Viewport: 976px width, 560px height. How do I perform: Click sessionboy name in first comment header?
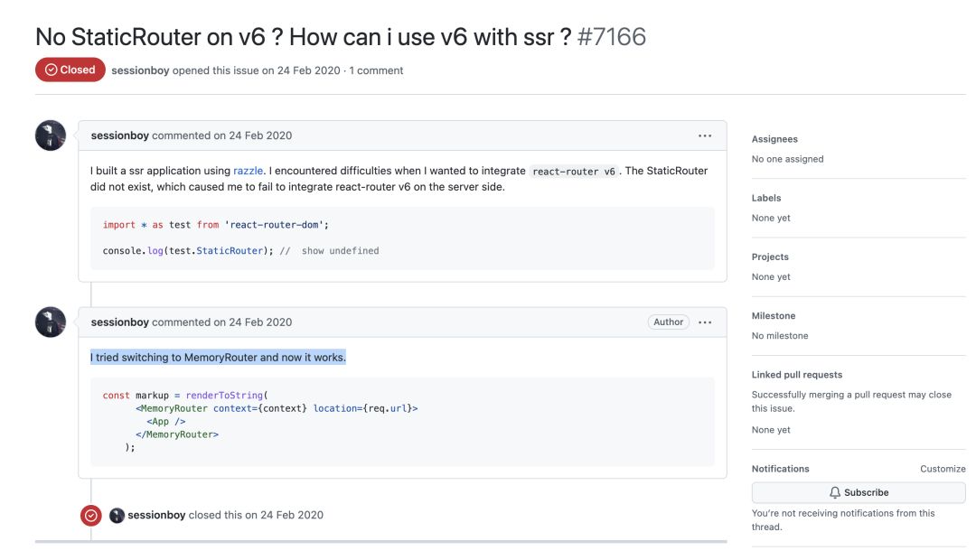point(120,135)
